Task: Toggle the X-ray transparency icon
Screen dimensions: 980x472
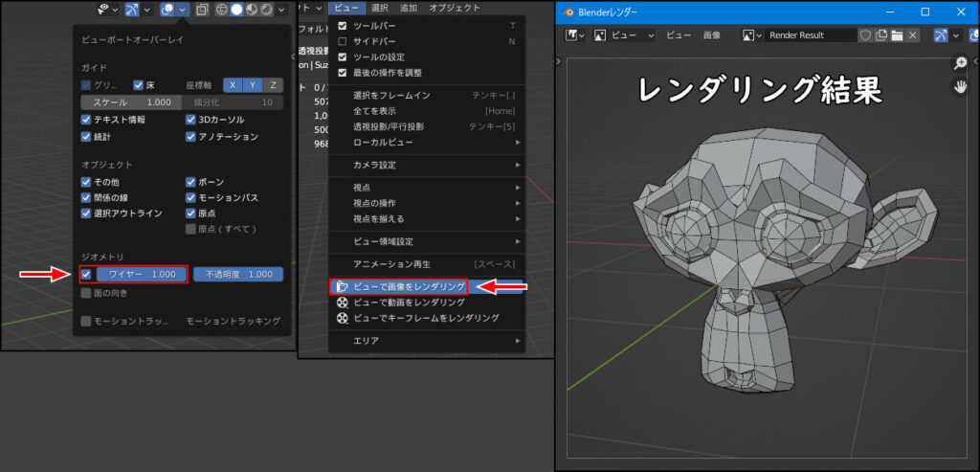Action: coord(201,9)
